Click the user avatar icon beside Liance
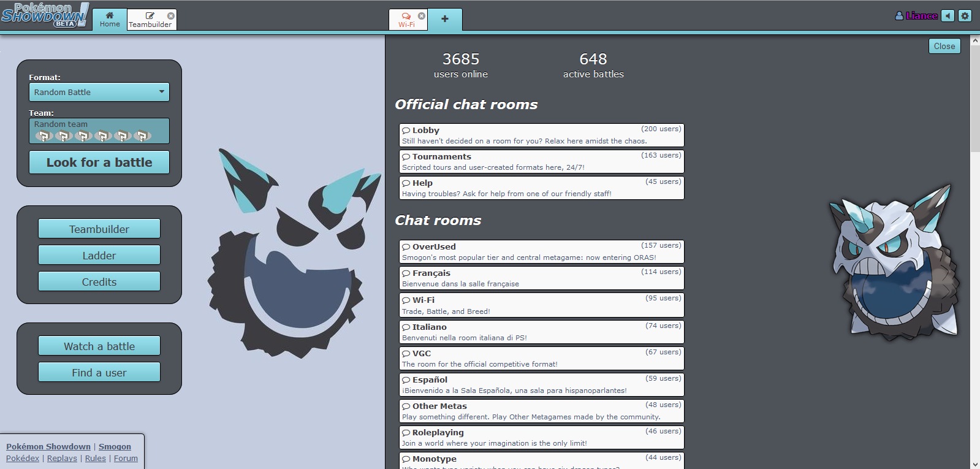This screenshot has height=469, width=980. click(x=899, y=16)
